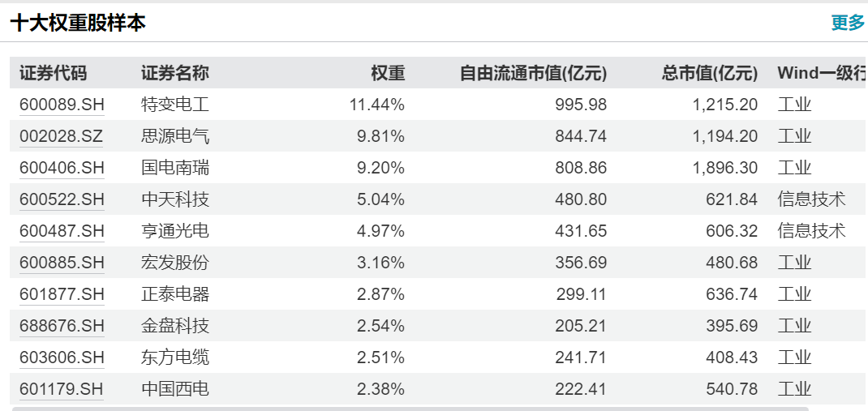Open stock code 002028.SZ
This screenshot has height=411, width=868.
[62, 136]
